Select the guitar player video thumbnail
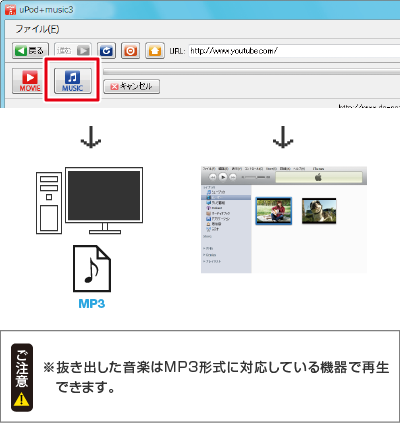The image size is (400, 423). click(274, 211)
